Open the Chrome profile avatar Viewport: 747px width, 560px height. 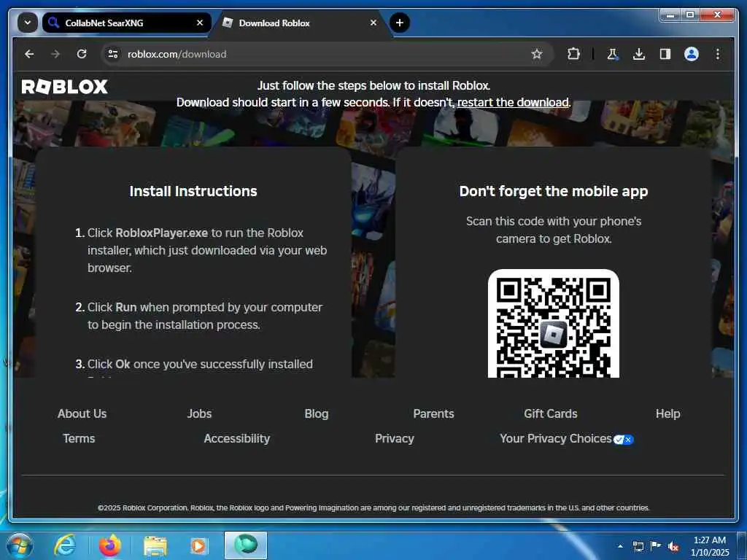tap(692, 54)
